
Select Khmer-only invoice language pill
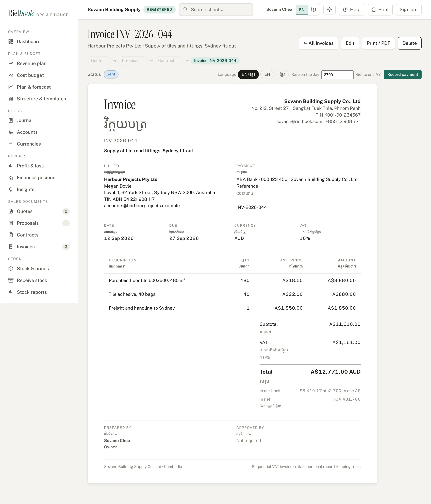(x=282, y=74)
